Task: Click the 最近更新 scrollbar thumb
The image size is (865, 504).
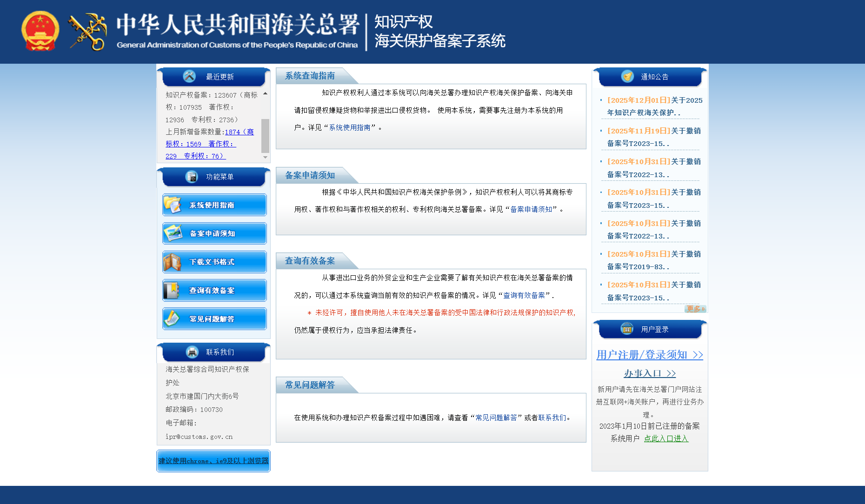Action: (265, 135)
